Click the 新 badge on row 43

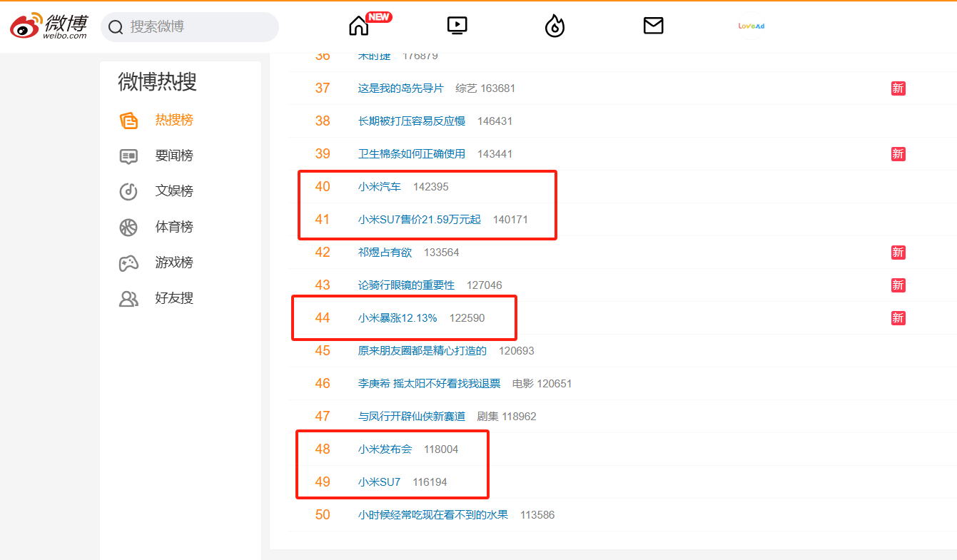898,285
